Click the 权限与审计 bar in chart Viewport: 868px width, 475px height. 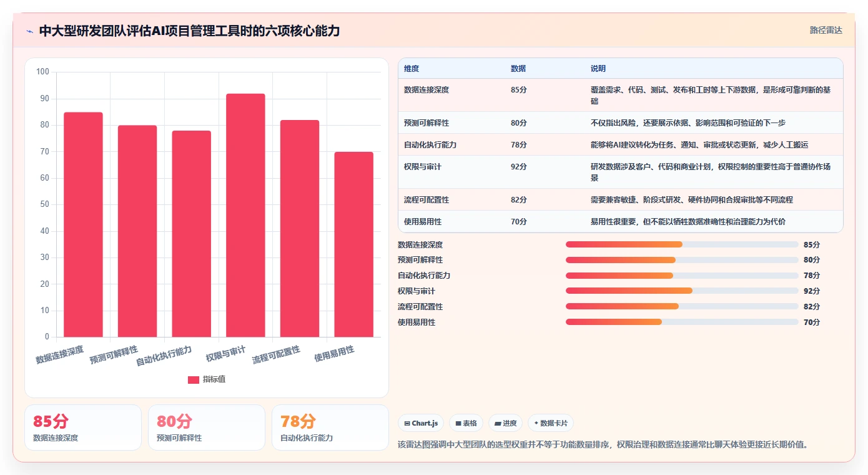(x=245, y=215)
